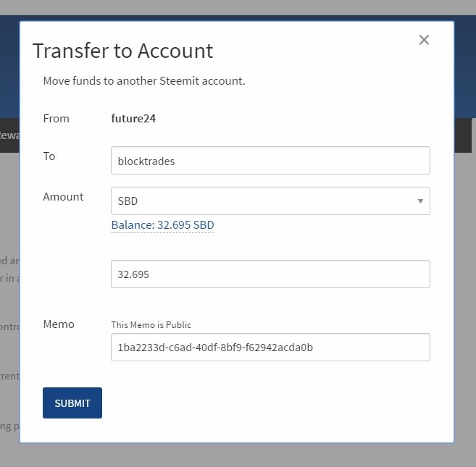Submit the transfer with SUBMIT button

(x=72, y=403)
